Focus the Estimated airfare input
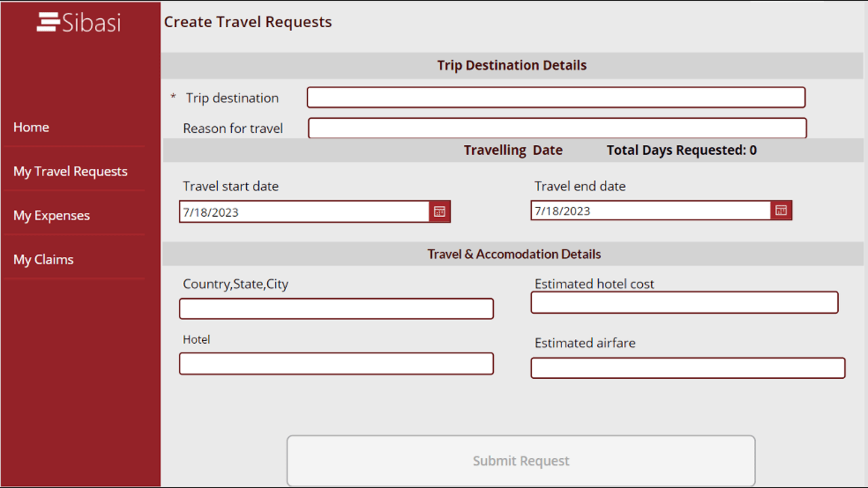This screenshot has width=868, height=488. point(687,368)
